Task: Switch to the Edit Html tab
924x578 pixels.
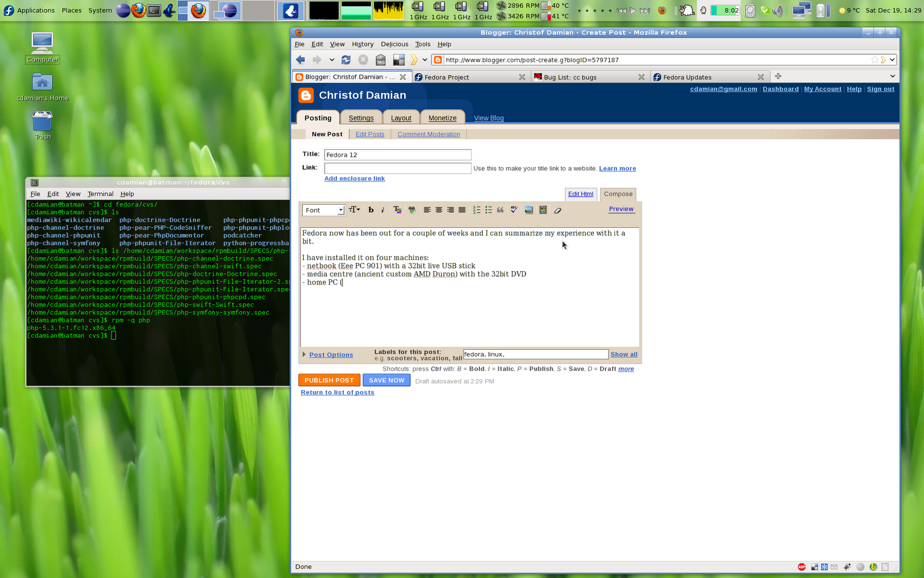Action: tap(580, 194)
